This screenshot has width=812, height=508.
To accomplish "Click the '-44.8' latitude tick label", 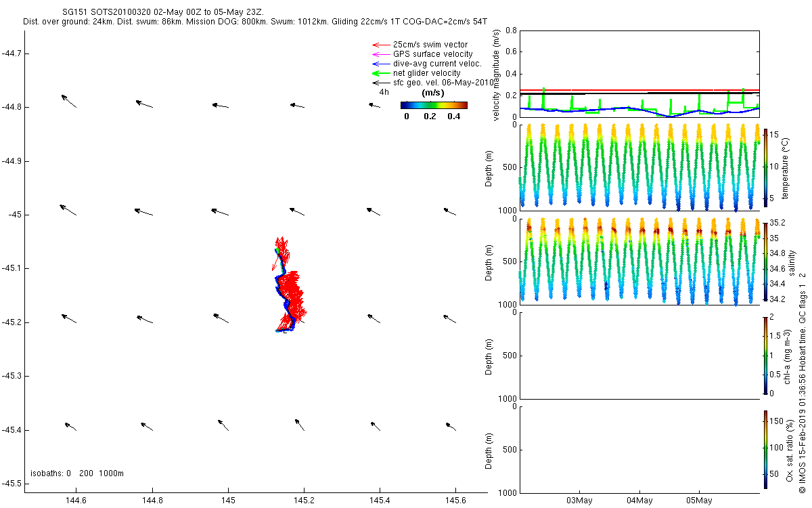I will click(x=12, y=107).
